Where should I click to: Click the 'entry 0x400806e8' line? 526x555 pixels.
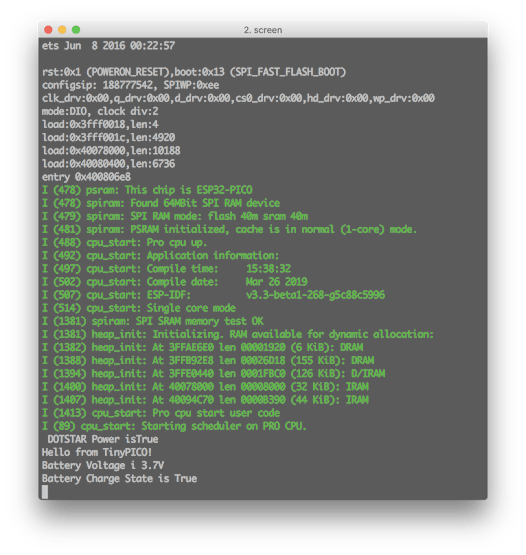[x=86, y=177]
